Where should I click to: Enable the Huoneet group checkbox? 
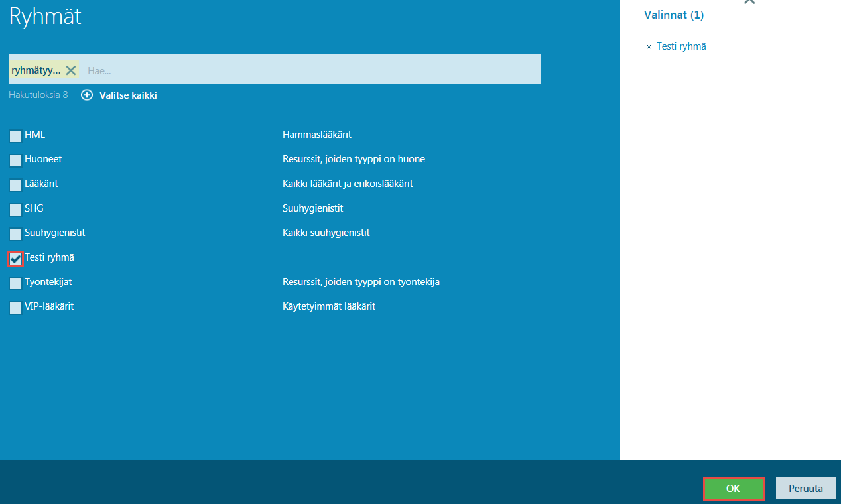click(x=15, y=160)
